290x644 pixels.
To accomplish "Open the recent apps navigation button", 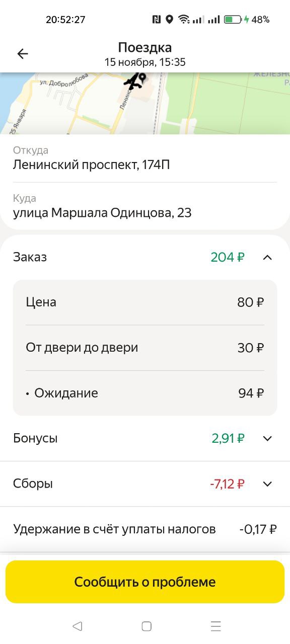I will 215,625.
